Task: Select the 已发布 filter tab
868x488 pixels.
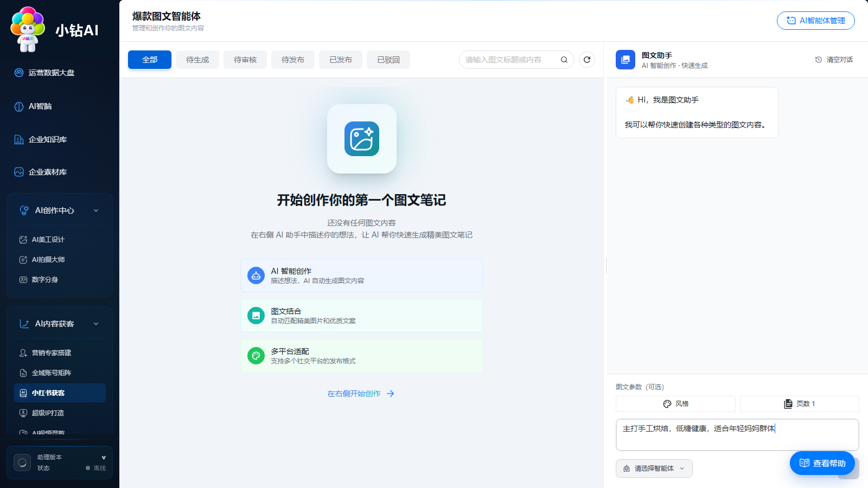Action: tap(341, 60)
